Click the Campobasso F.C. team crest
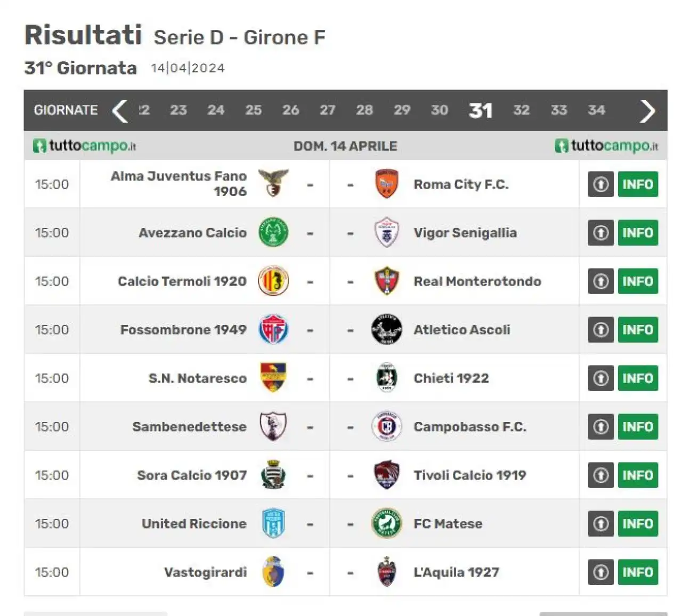The image size is (682, 616). 386,426
